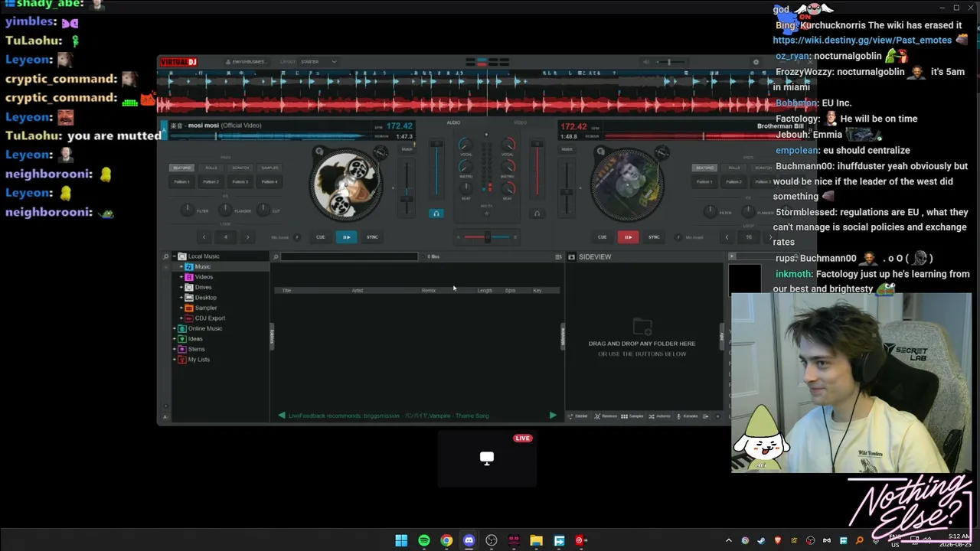Click the Sideview panel icon
This screenshot has width=980, height=551.
571,257
